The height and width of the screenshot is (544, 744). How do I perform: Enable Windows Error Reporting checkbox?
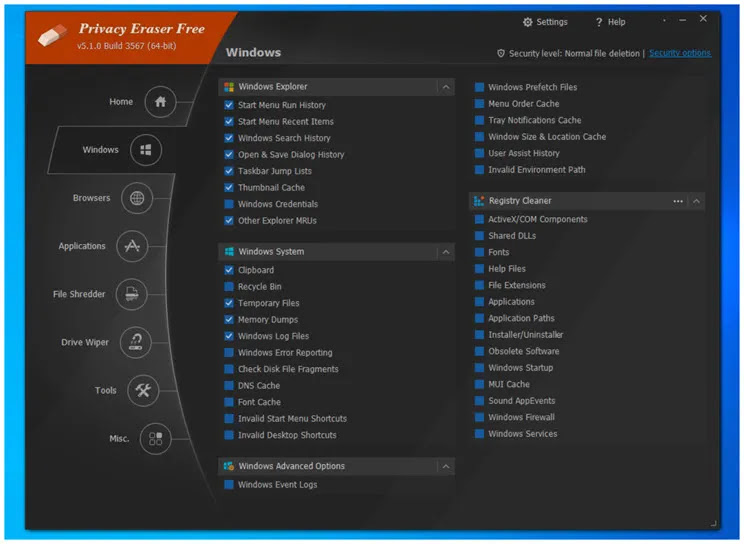(229, 353)
